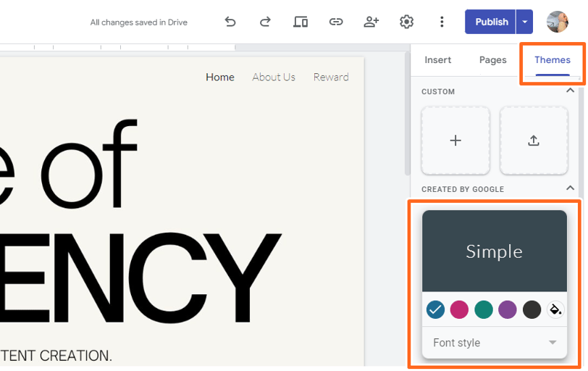Collapse the Custom section
The width and height of the screenshot is (588, 371).
(x=570, y=91)
